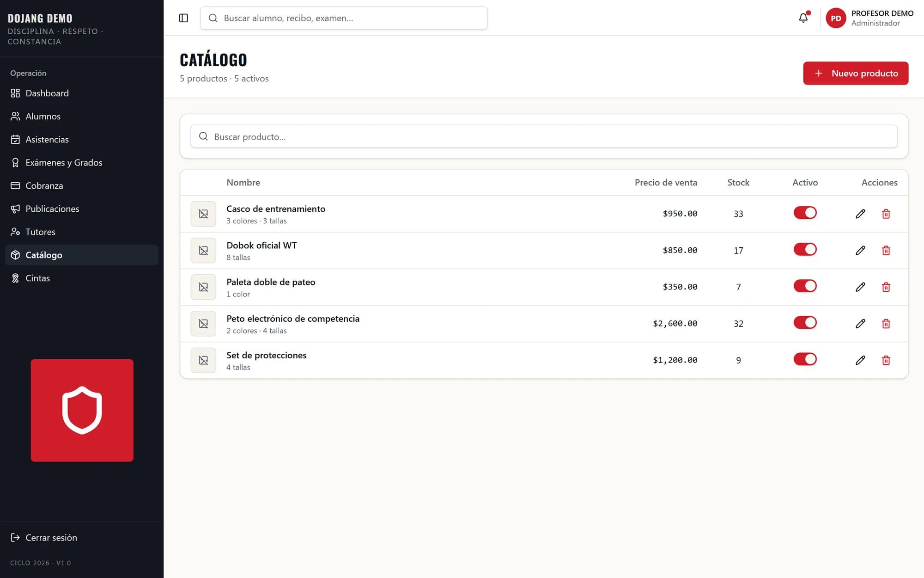Toggle the sidebar collapse icon
This screenshot has height=578, width=924.
point(183,18)
